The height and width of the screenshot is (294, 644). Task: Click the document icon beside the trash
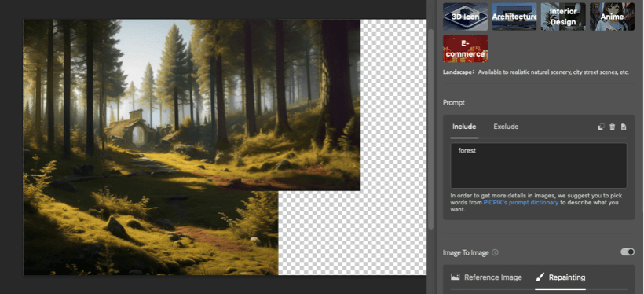pos(624,127)
